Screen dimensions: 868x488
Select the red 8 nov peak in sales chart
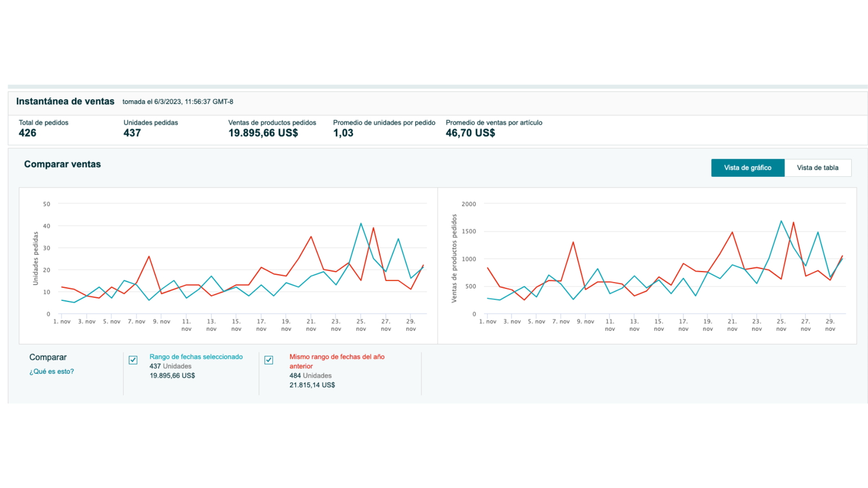[x=573, y=242]
